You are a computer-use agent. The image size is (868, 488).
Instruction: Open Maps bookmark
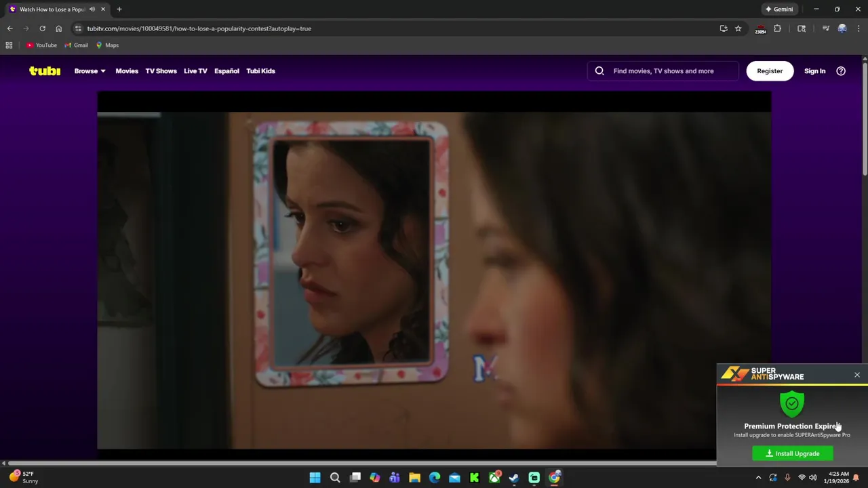(x=107, y=45)
